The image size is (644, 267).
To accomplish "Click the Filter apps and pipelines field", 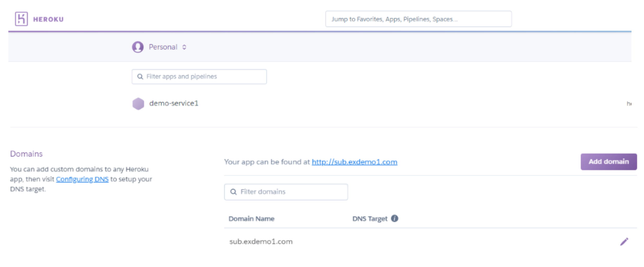I will pyautogui.click(x=199, y=76).
